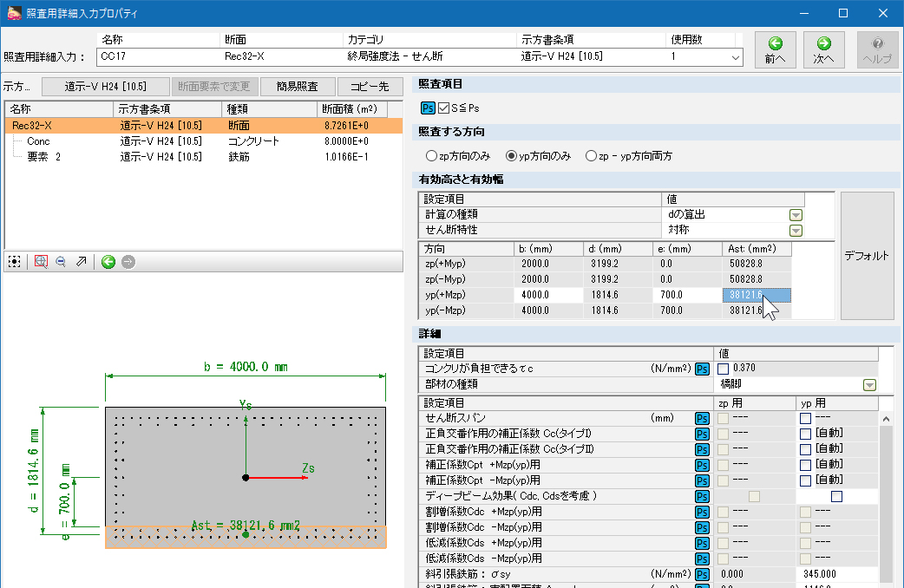904x588 pixels.
Task: Click scroll-up arrow of detail settings list
Action: (x=886, y=419)
